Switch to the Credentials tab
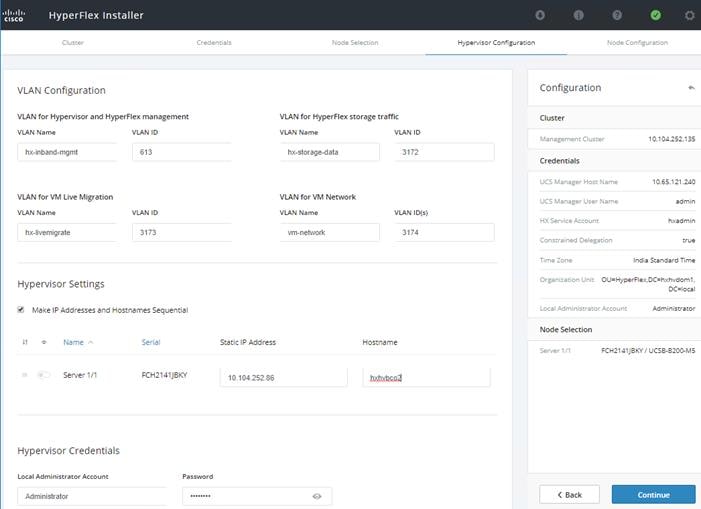Viewport: 701px width, 509px height. (214, 42)
